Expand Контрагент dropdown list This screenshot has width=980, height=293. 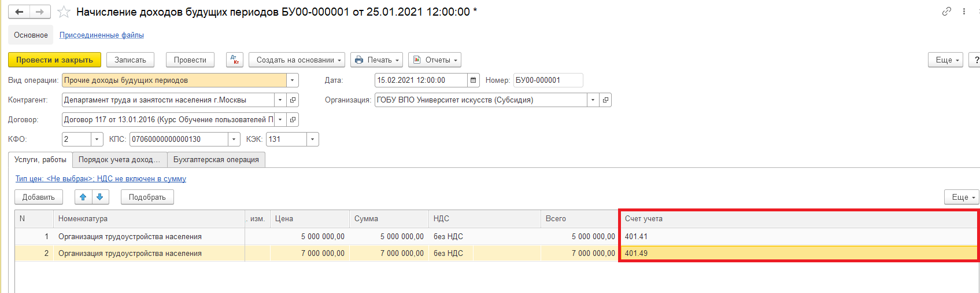click(x=280, y=100)
